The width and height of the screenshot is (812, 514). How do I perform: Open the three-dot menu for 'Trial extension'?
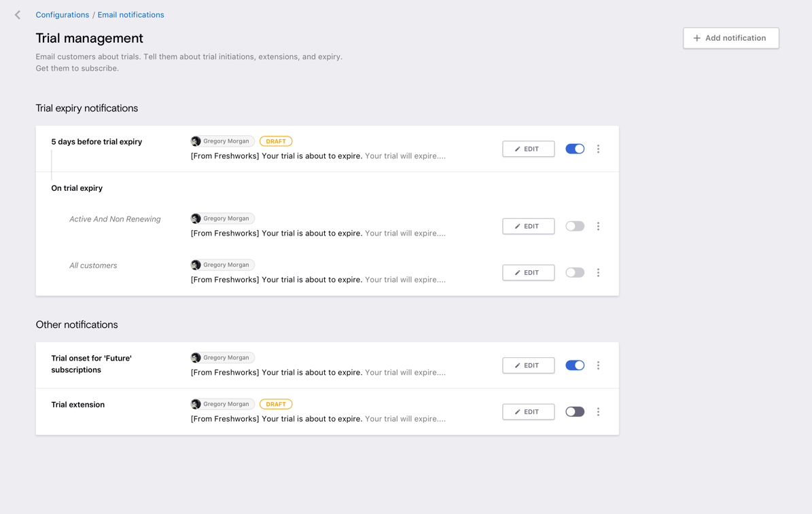tap(598, 411)
